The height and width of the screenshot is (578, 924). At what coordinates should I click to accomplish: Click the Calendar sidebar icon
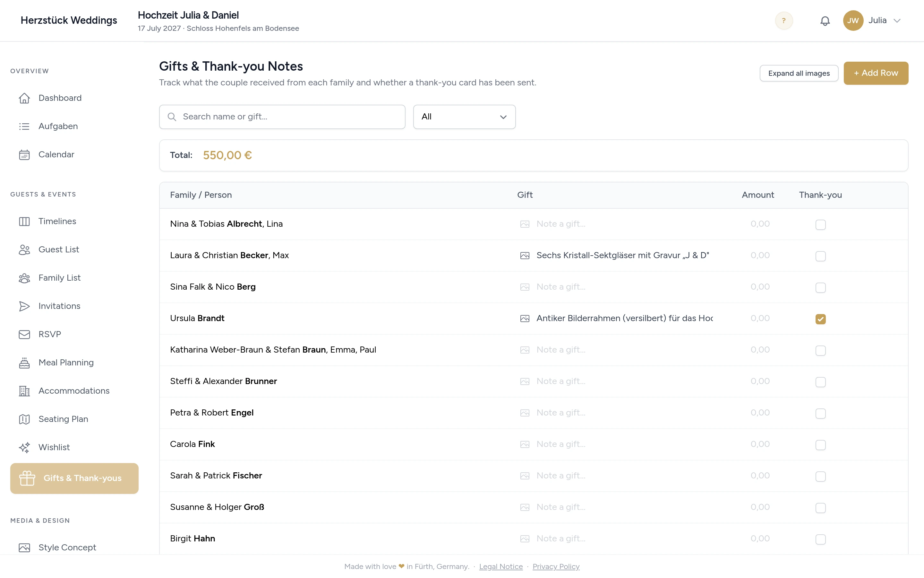coord(24,155)
